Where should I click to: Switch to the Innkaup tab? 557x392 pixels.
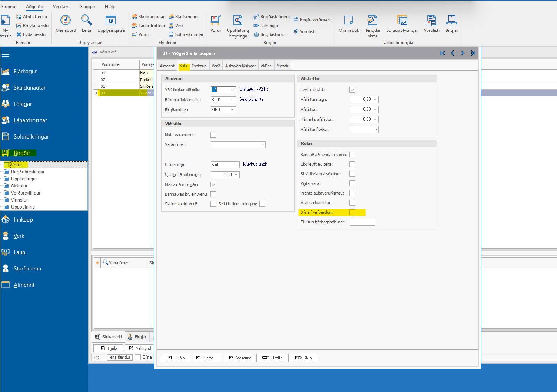click(x=199, y=66)
